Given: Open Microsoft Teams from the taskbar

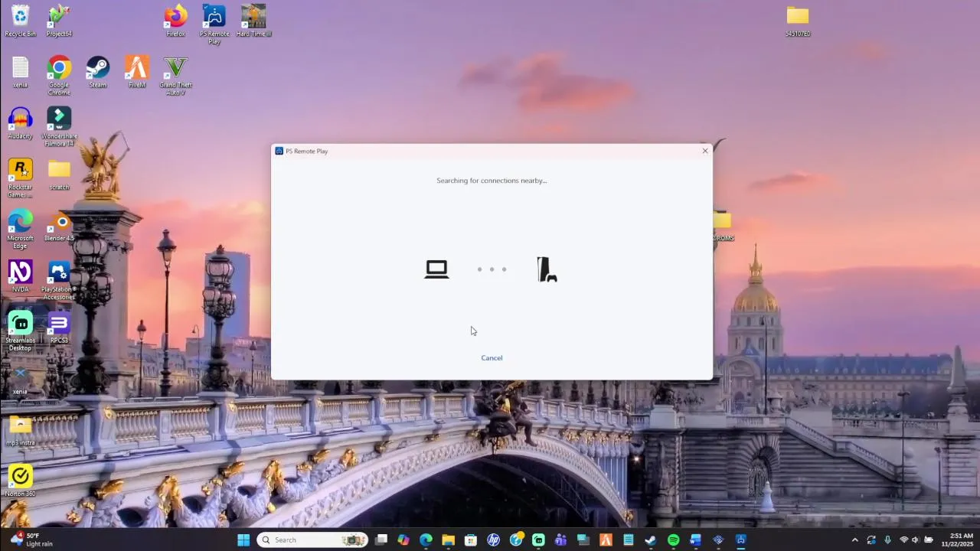Looking at the screenshot, I should point(561,540).
